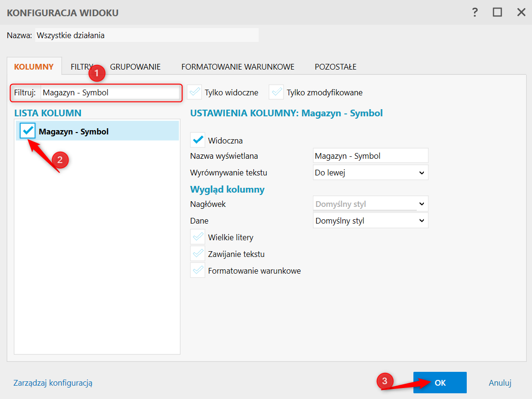The image size is (532, 399).
Task: Enable the Tylko widoczne checkbox
Action: (194, 92)
